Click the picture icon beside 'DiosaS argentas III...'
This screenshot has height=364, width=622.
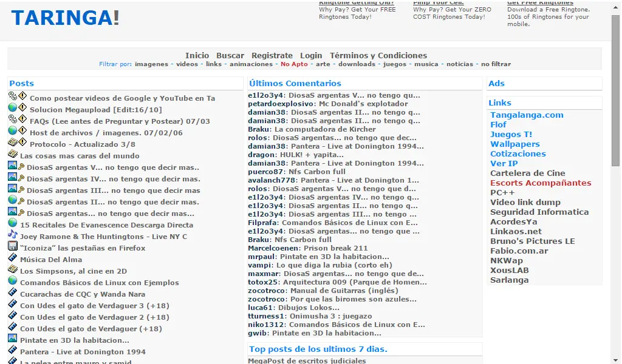pyautogui.click(x=13, y=188)
